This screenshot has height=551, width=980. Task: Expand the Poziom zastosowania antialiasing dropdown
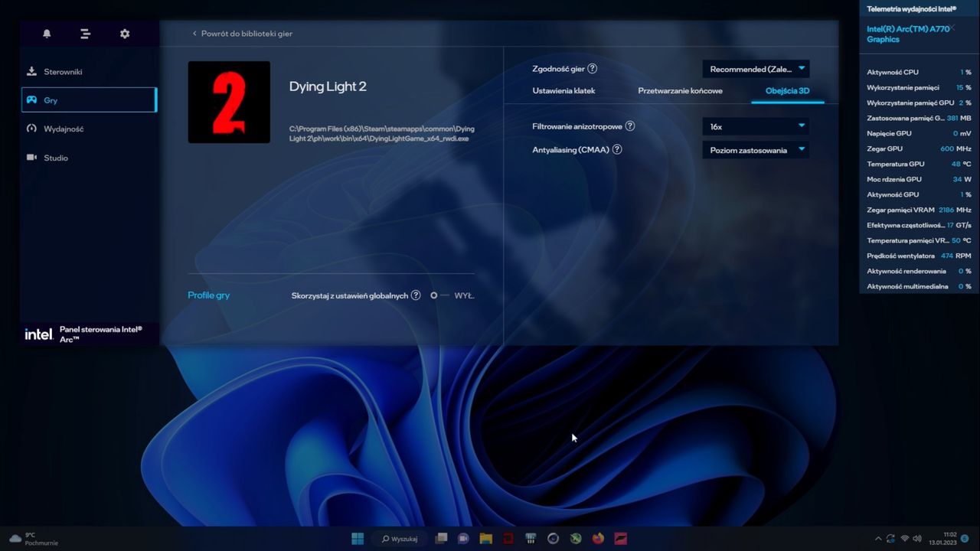click(756, 150)
